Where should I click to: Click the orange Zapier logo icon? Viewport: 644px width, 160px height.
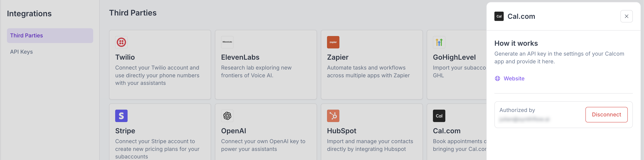[333, 42]
